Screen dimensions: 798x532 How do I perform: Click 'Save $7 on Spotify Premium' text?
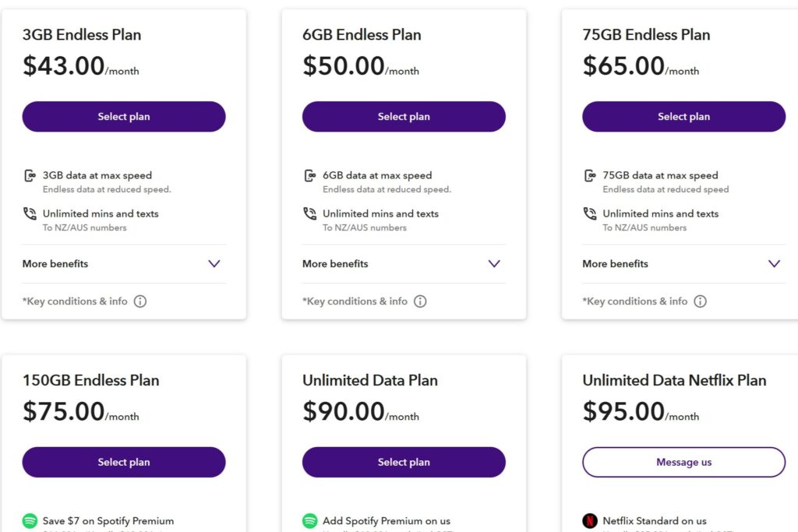(108, 520)
